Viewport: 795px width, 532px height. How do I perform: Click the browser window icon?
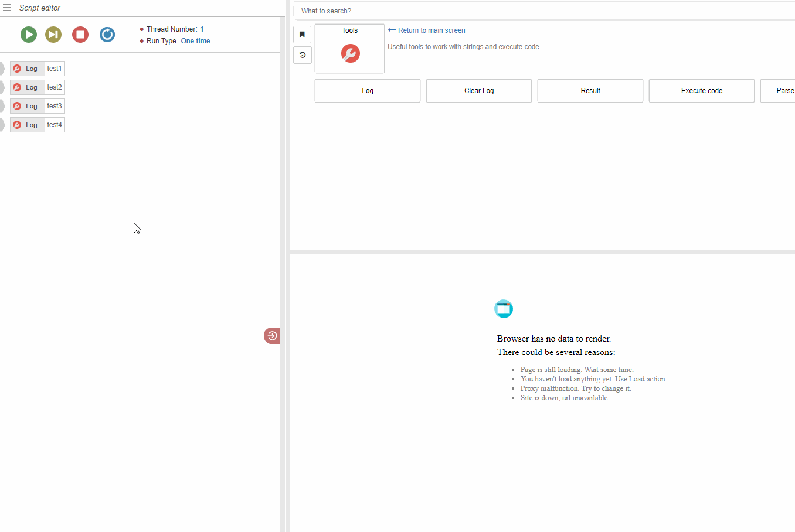pos(504,309)
